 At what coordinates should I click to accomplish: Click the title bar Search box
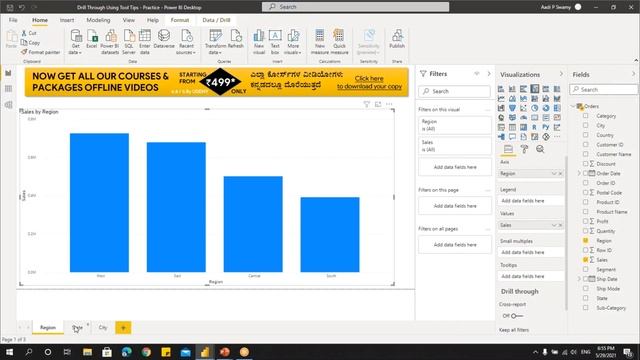coord(356,7)
